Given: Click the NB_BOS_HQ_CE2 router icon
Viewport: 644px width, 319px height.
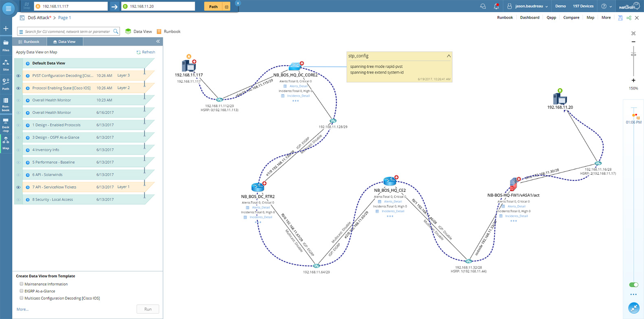Looking at the screenshot, I should pyautogui.click(x=390, y=181).
